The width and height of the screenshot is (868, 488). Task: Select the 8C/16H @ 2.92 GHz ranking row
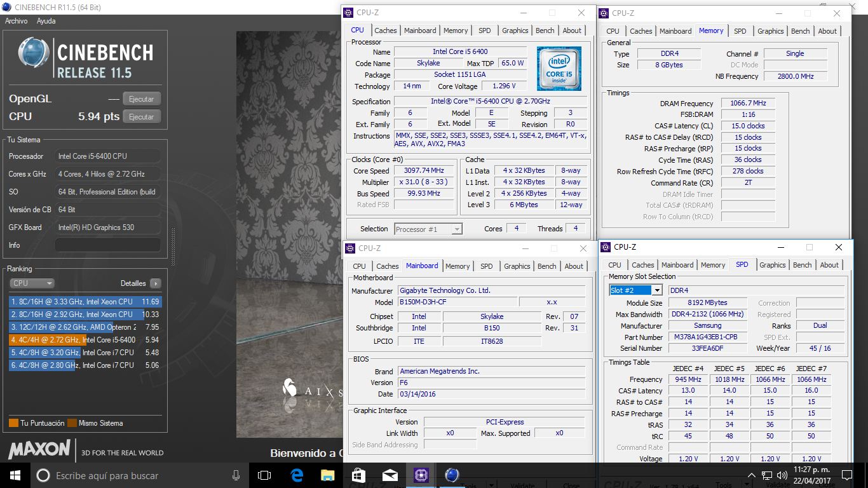click(85, 315)
